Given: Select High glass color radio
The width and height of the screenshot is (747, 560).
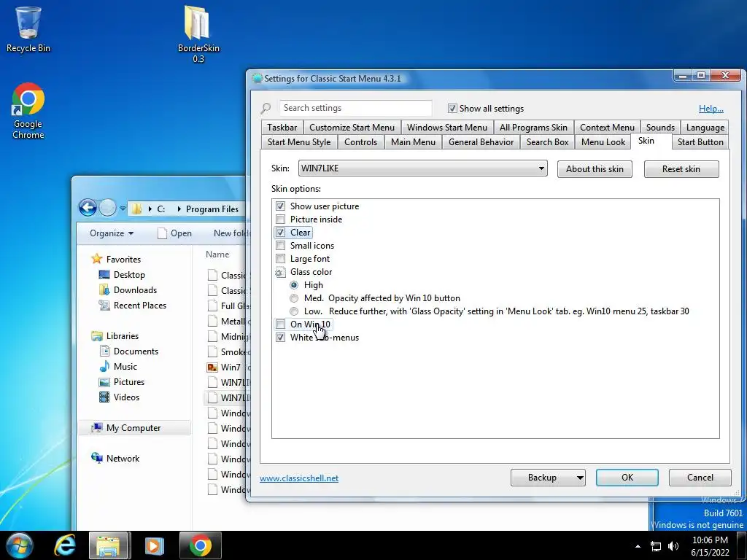Looking at the screenshot, I should pos(294,285).
